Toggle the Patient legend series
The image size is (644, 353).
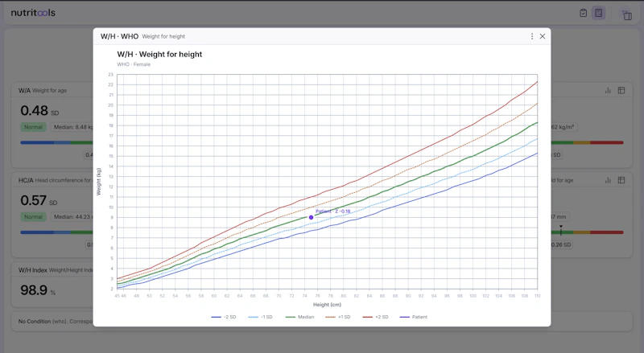(414, 317)
